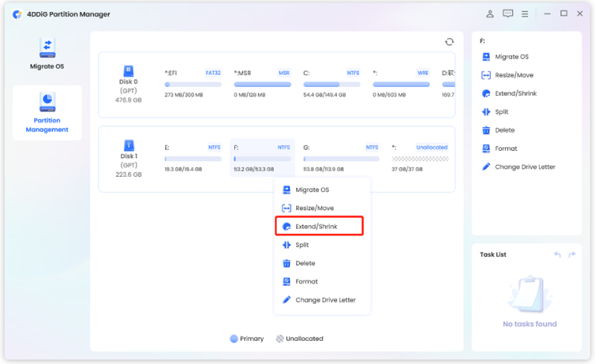Choose Delete from context menu
The image size is (595, 364).
pyautogui.click(x=322, y=263)
